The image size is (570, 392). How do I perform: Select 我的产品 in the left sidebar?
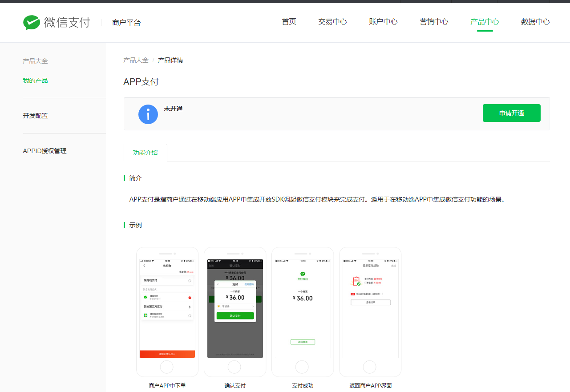(x=36, y=81)
